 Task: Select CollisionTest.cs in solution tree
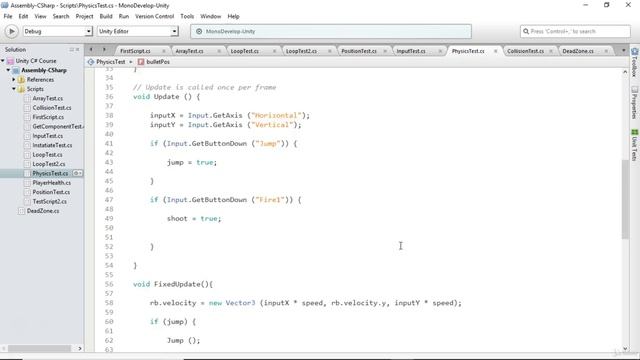(x=52, y=108)
